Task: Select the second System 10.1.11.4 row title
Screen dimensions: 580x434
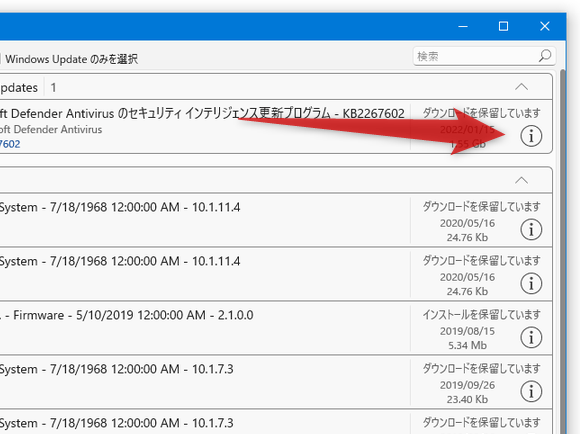Action: click(120, 261)
